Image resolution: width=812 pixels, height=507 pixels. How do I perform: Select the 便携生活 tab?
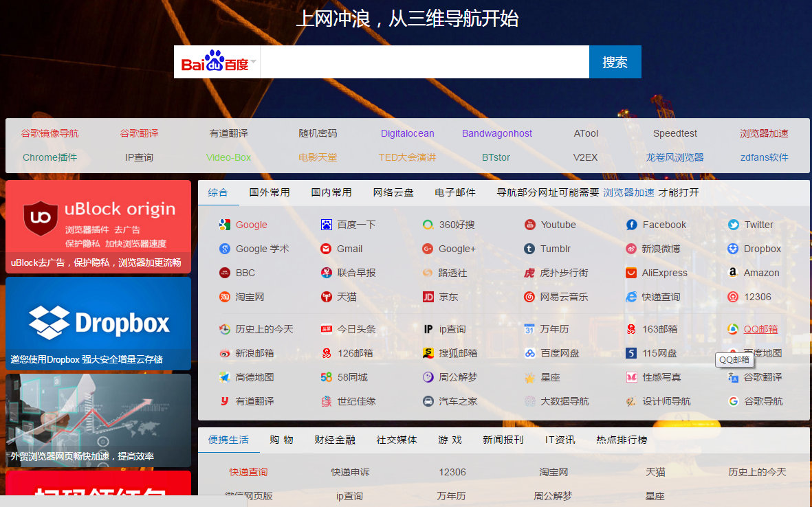228,440
